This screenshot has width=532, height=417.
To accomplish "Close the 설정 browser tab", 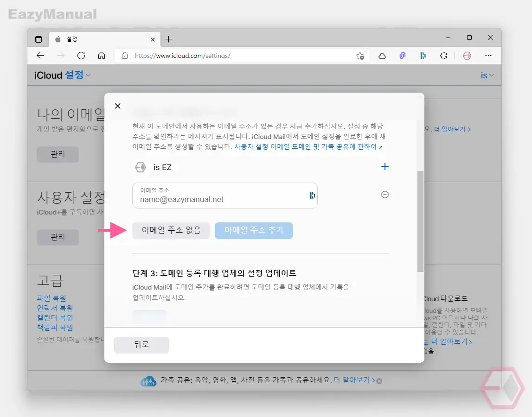I will [153, 40].
